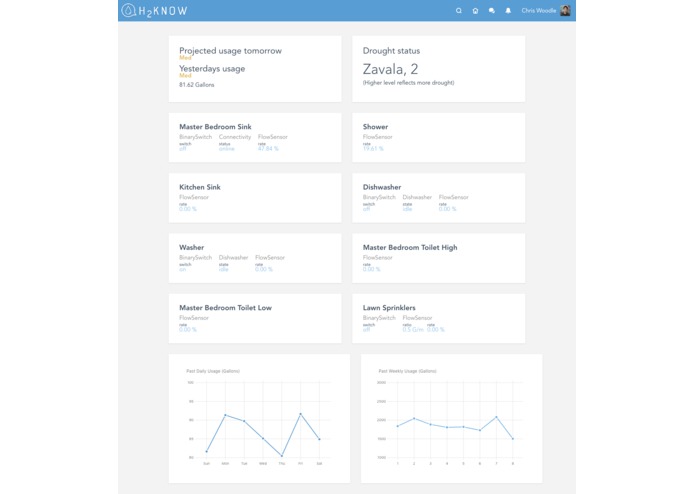Select Shower flow rate 19.61 %

[373, 149]
